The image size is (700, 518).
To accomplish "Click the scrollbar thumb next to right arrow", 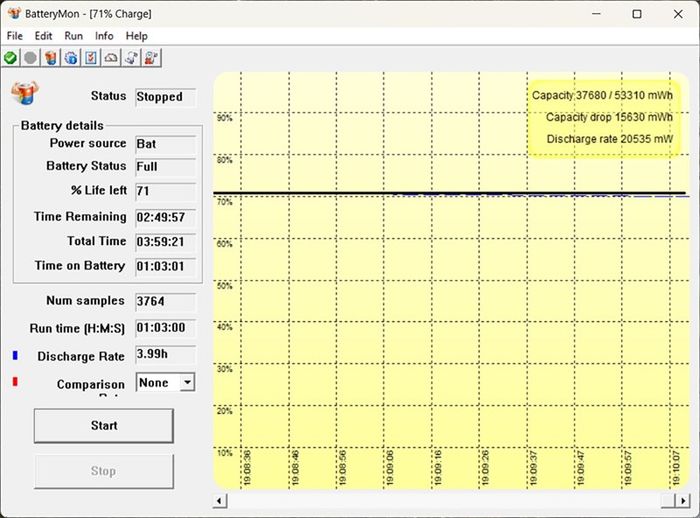I will (x=668, y=501).
